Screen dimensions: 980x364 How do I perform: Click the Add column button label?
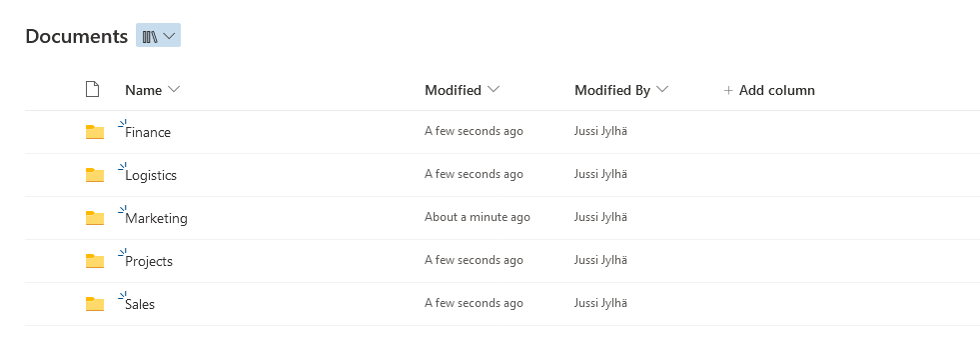pos(777,90)
